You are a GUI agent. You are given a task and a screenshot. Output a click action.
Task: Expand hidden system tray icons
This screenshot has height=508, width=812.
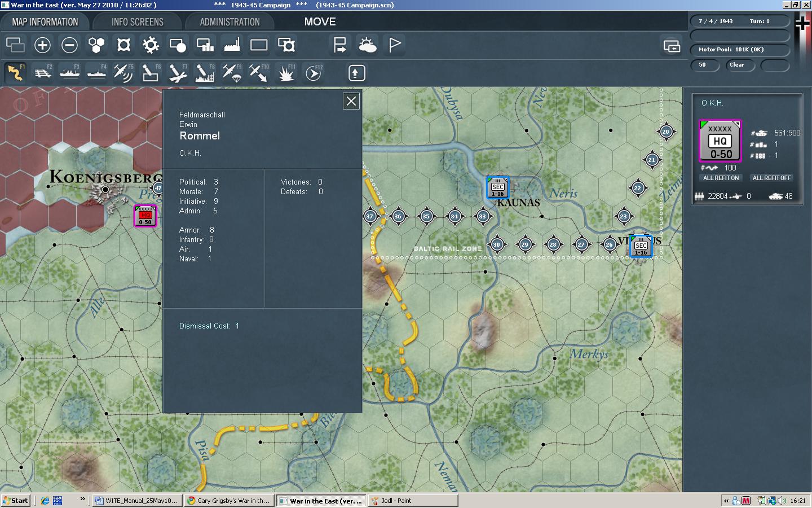[x=726, y=501]
